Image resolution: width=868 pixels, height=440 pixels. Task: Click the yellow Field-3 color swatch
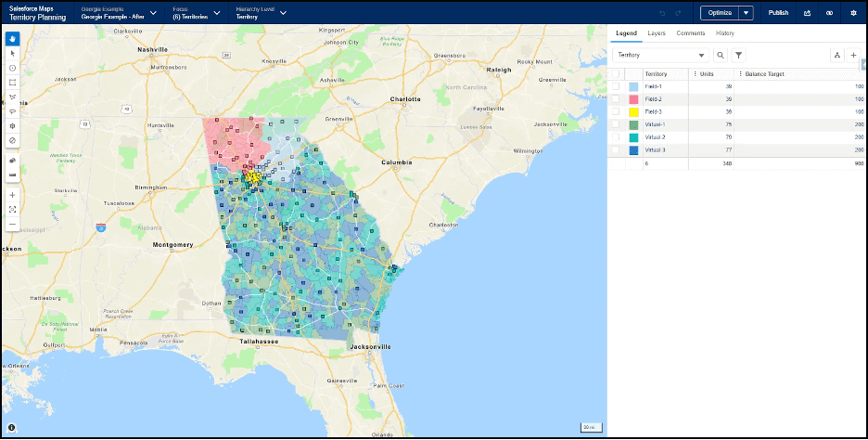633,111
